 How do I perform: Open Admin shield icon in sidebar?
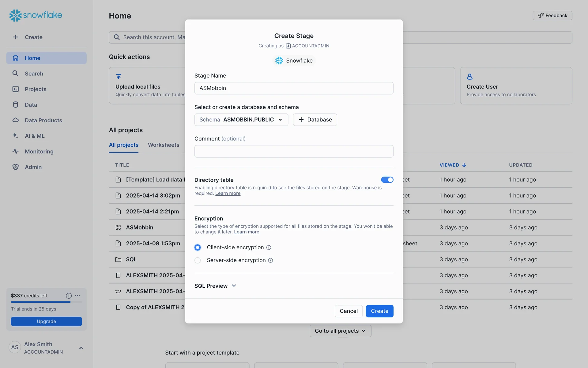pos(16,167)
